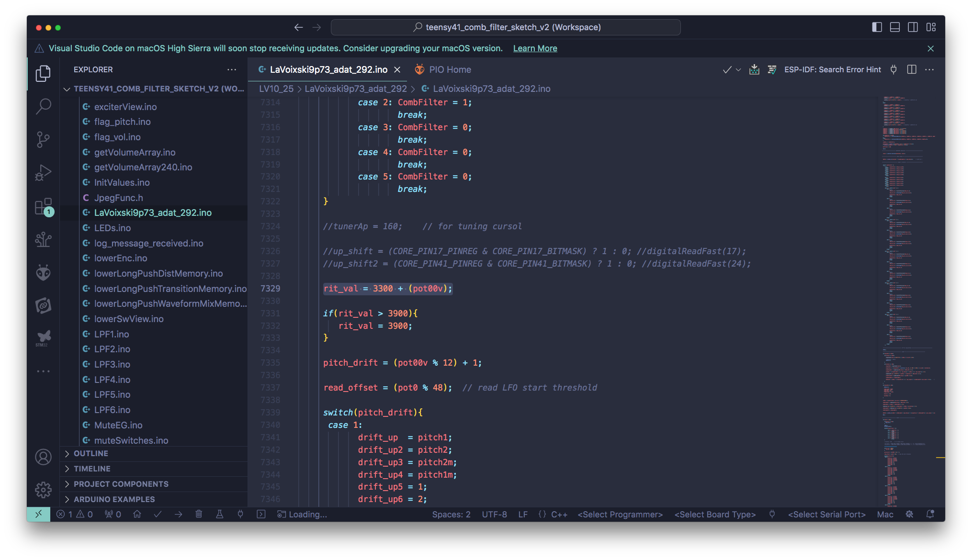Click the Manage gear icon
The height and width of the screenshot is (560, 972).
click(x=43, y=490)
